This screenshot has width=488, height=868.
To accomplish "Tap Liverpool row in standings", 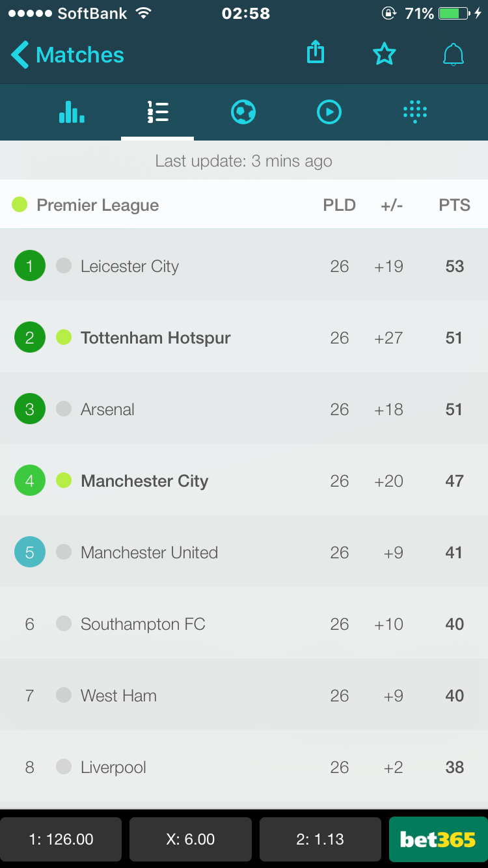I will [244, 766].
